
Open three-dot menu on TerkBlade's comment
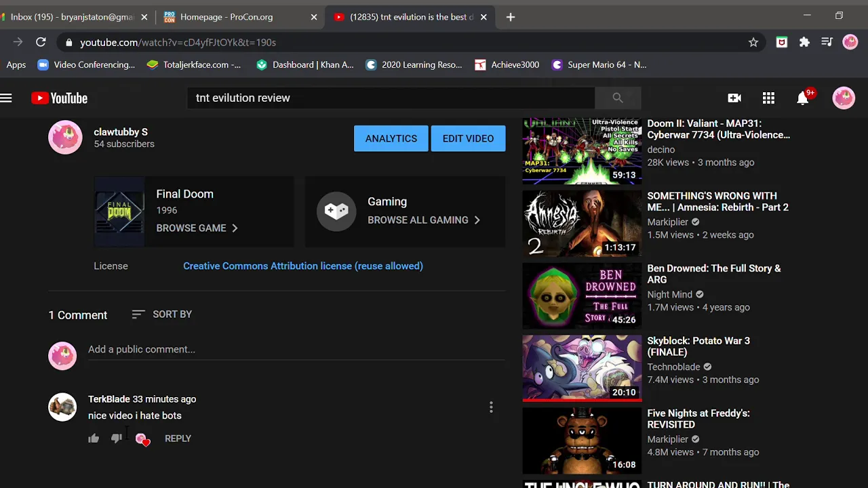(491, 407)
